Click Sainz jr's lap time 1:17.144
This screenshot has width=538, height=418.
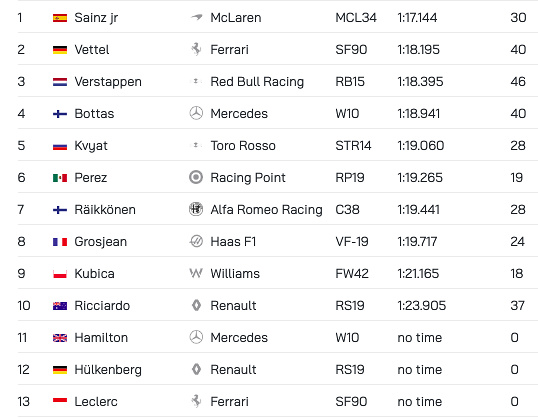(x=417, y=18)
